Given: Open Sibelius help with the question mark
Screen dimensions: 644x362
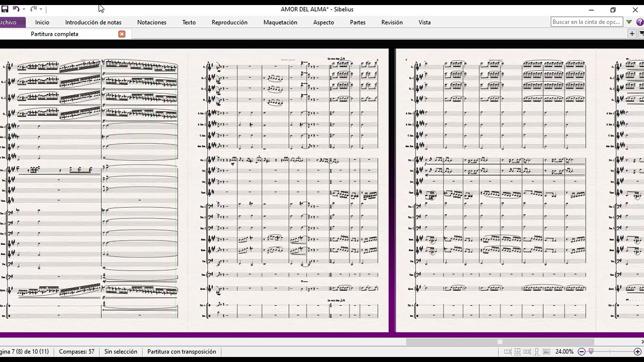Looking at the screenshot, I should (x=640, y=22).
